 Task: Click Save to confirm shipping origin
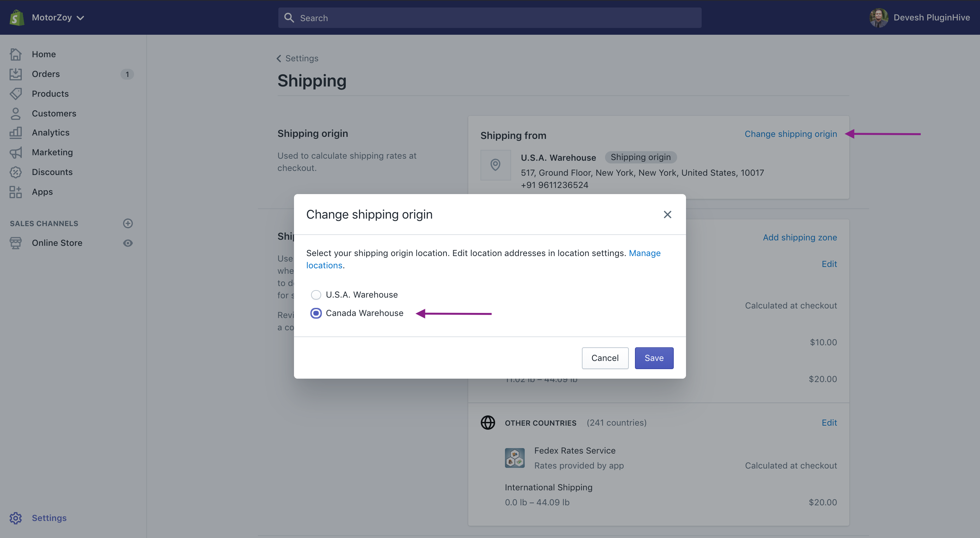tap(654, 357)
